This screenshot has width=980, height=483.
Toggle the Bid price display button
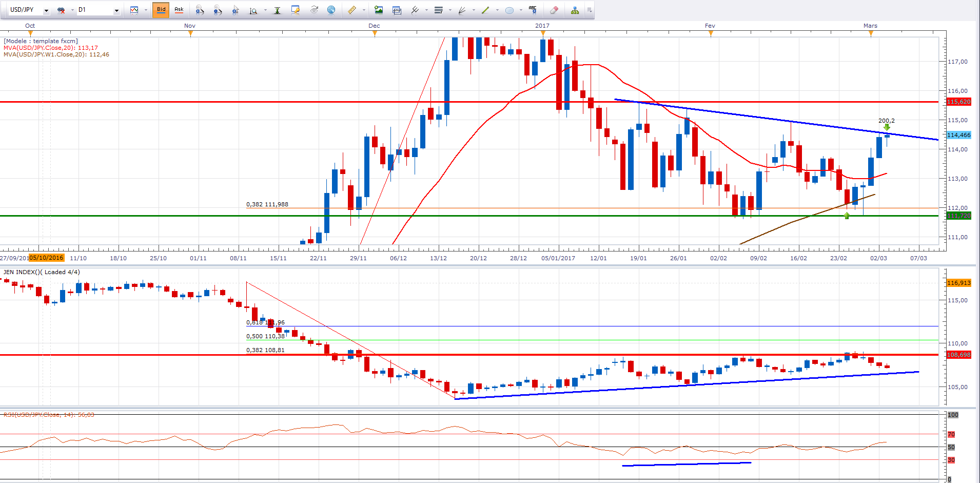point(161,10)
